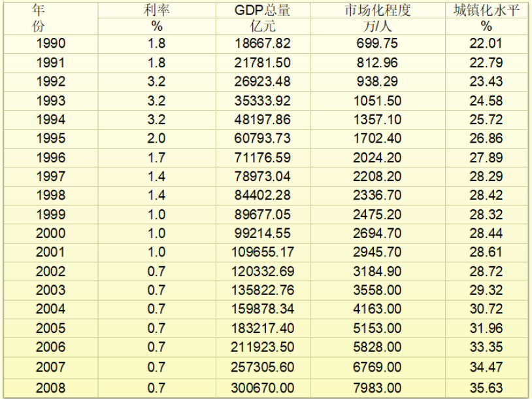Click GDP value 48197.86
Image resolution: width=532 pixels, height=399 pixels.
click(x=263, y=120)
